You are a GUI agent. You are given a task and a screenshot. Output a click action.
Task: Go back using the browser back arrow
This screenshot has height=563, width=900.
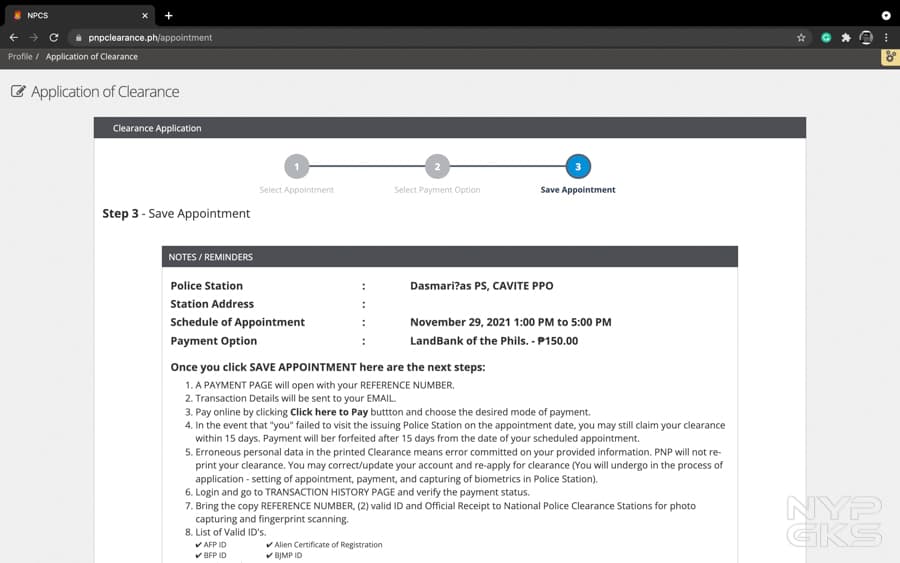14,37
